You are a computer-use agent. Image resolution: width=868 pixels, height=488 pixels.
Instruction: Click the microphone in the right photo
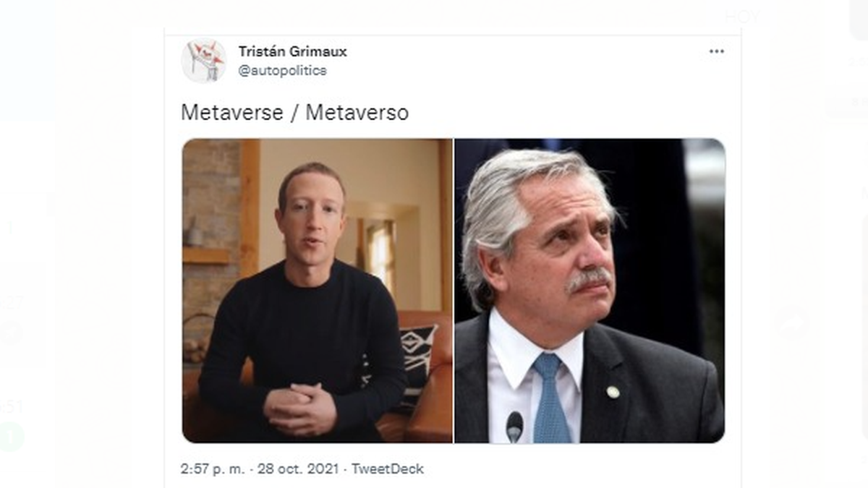click(x=514, y=427)
